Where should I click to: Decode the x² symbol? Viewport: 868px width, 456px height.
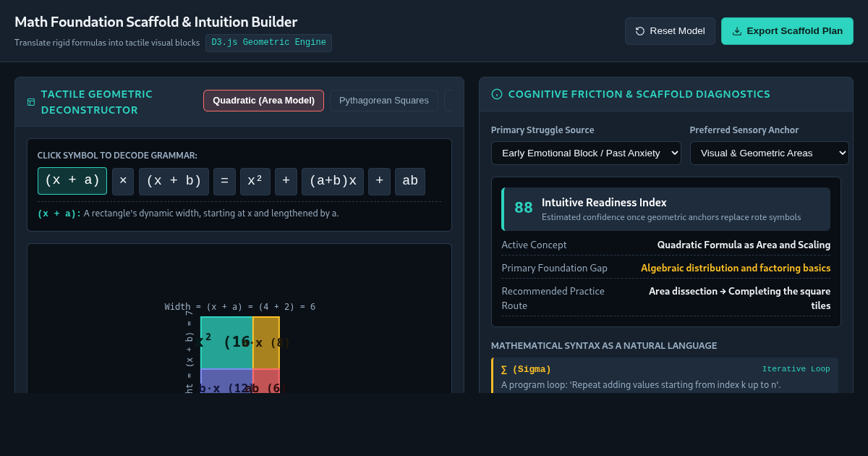click(255, 182)
